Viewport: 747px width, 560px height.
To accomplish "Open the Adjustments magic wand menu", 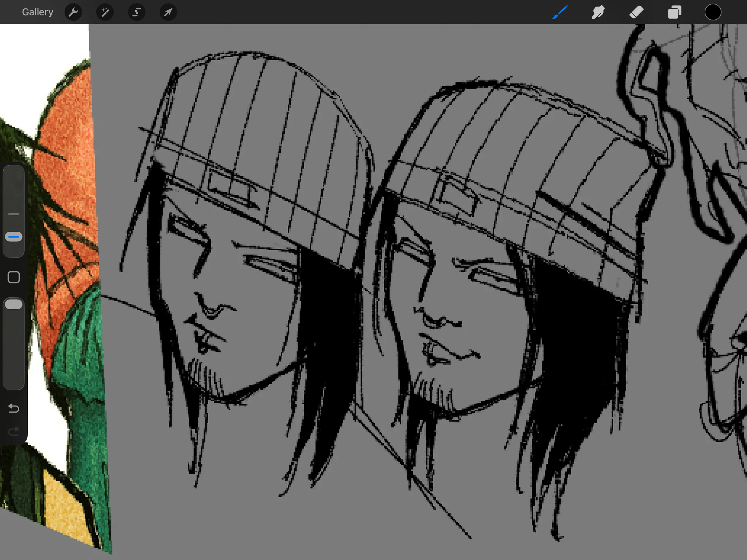I will click(105, 12).
